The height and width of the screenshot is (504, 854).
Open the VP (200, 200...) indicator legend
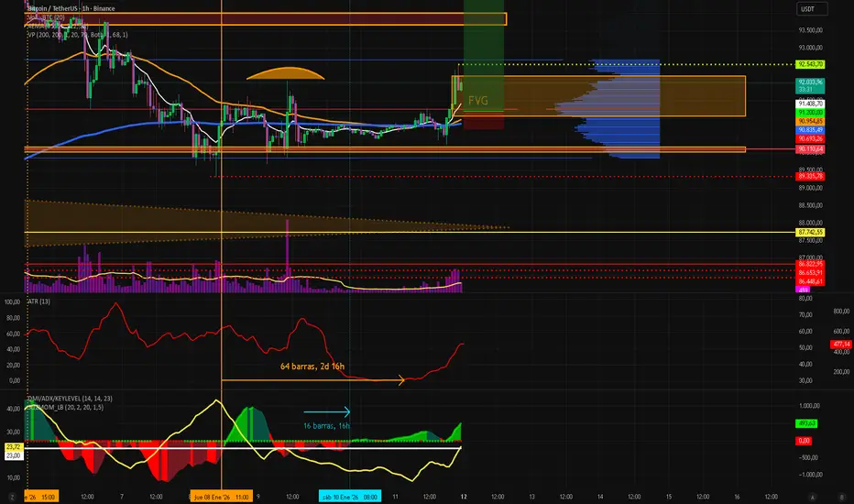77,34
